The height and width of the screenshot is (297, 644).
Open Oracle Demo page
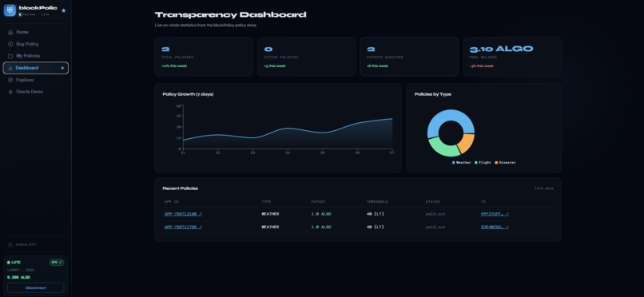click(x=36, y=92)
